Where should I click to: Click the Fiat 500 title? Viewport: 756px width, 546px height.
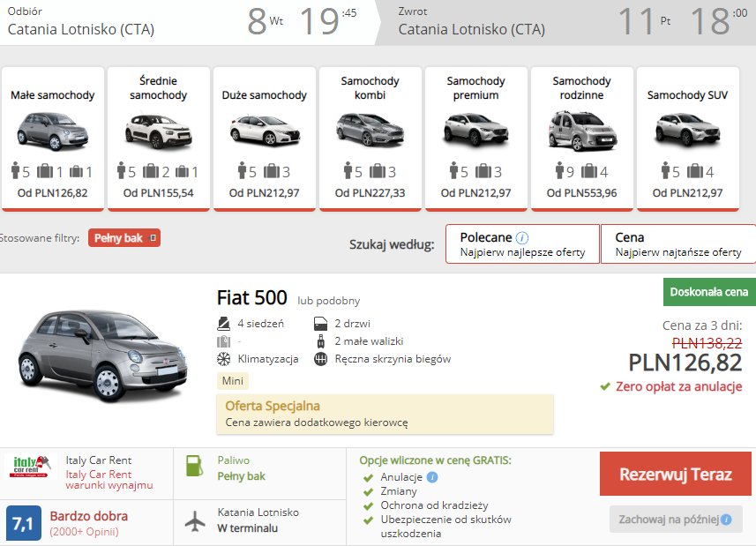(252, 298)
